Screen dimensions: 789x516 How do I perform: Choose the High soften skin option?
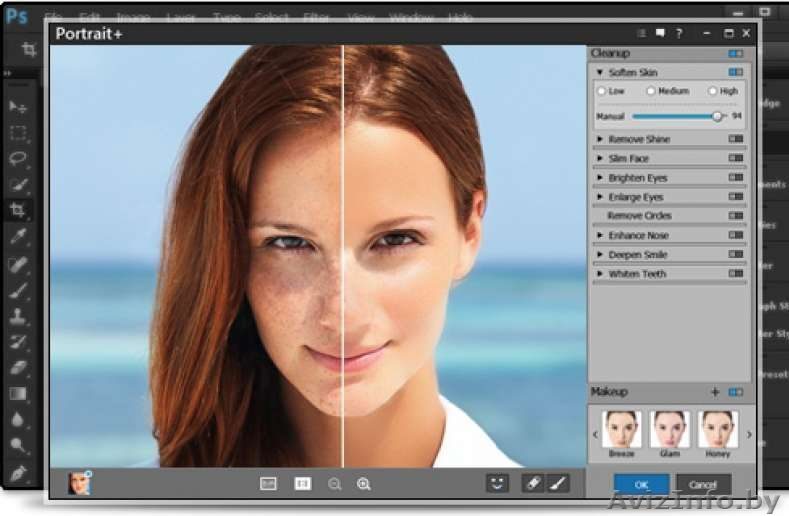coord(713,91)
